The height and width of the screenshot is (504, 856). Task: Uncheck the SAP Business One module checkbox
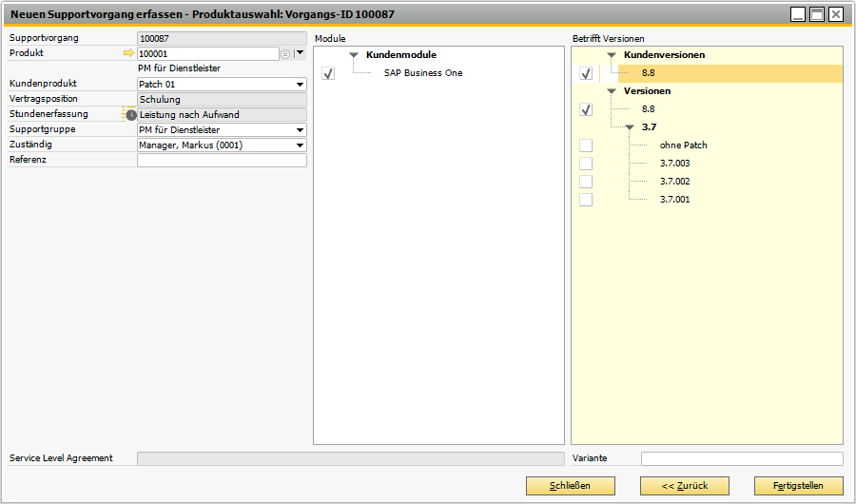(x=328, y=73)
